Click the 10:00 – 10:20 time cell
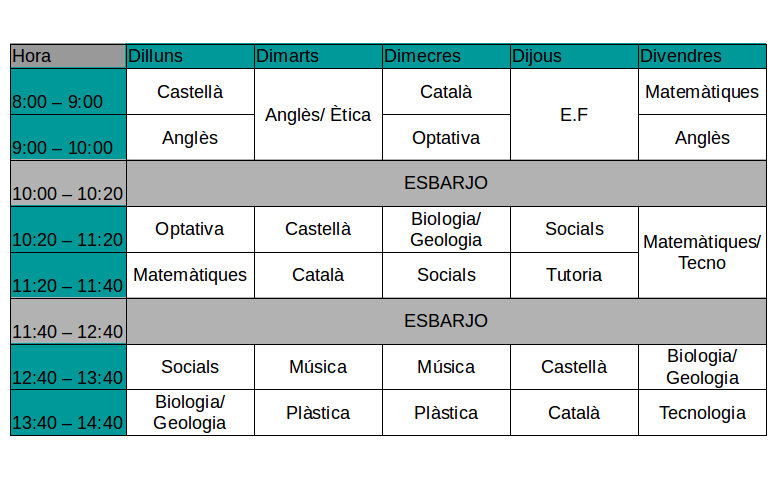Viewport: 778px width, 480px height. [x=68, y=184]
